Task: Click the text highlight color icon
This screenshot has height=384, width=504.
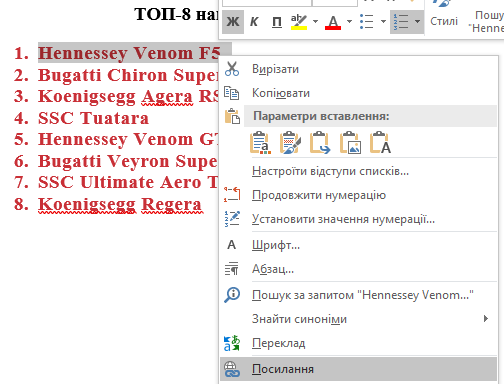Action: pyautogui.click(x=299, y=22)
